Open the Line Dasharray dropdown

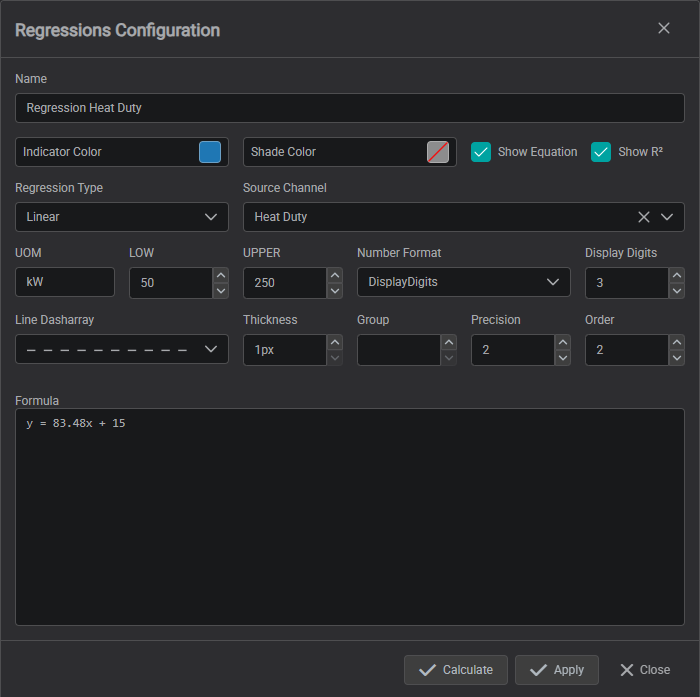point(122,349)
